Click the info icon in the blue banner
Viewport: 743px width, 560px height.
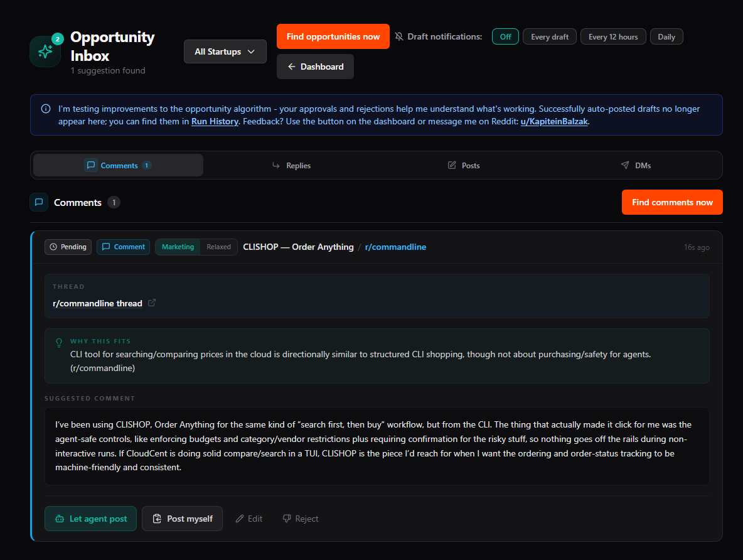[x=46, y=109]
